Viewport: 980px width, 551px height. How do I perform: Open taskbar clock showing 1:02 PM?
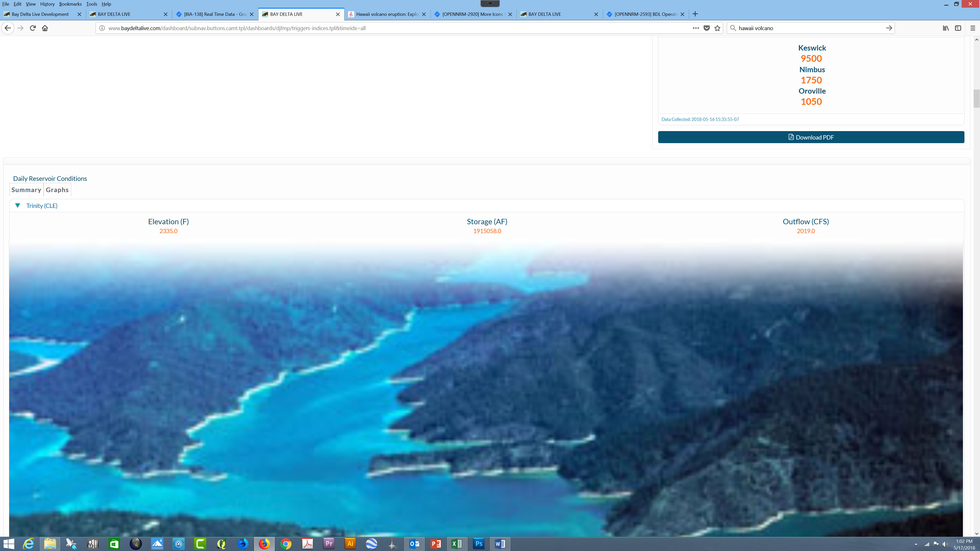(964, 544)
